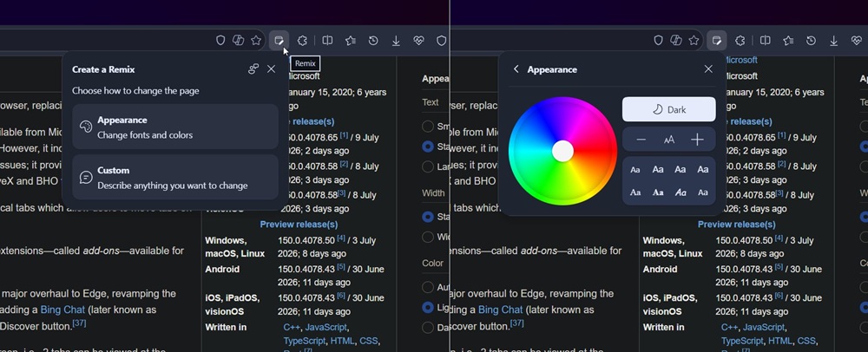The height and width of the screenshot is (352, 868).
Task: Select the Large text radio in left window
Action: (427, 166)
